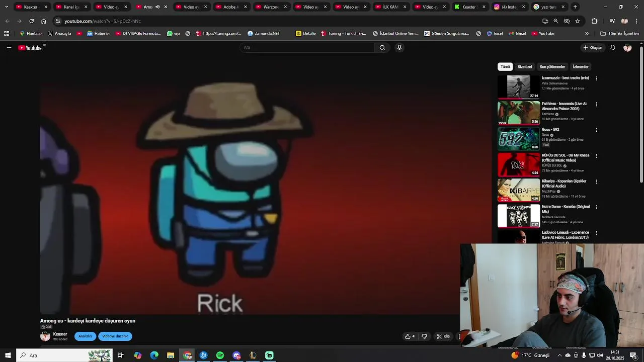Open the YouTube notifications bell
The height and width of the screenshot is (362, 644).
pyautogui.click(x=613, y=48)
